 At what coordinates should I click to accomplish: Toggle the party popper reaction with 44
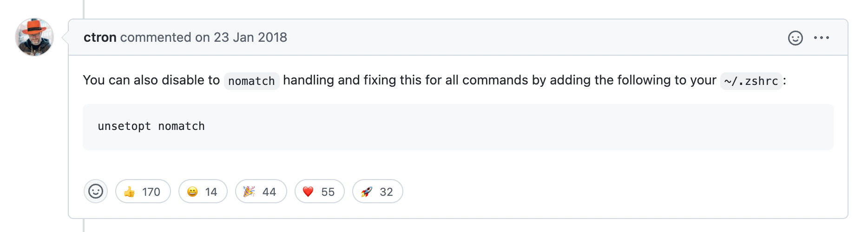[261, 191]
